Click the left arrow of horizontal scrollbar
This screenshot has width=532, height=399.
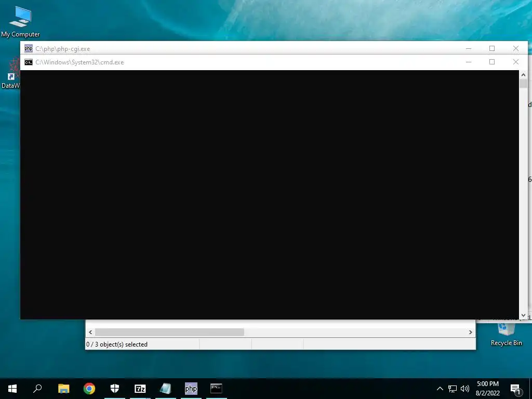pyautogui.click(x=90, y=332)
